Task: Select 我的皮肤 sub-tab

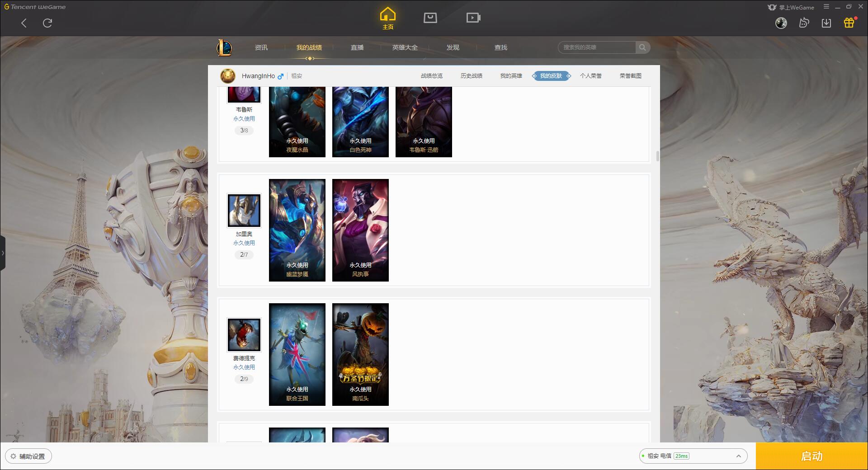Action: tap(551, 76)
